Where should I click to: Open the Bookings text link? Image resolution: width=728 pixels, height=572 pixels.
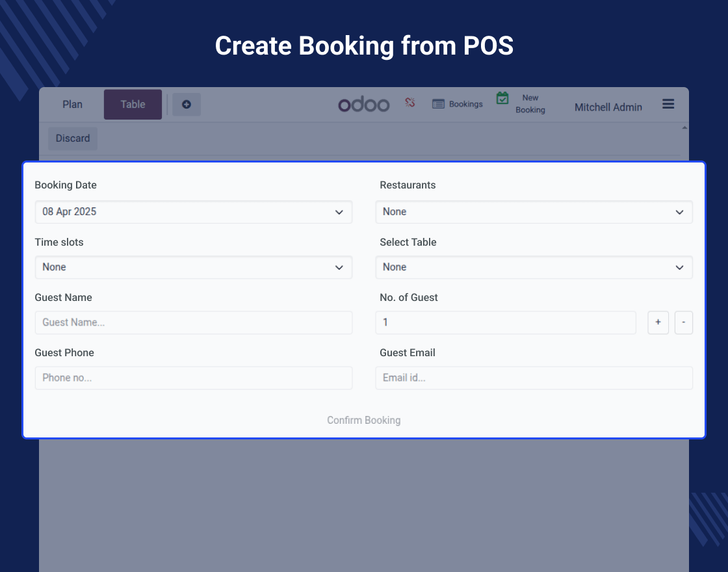[465, 104]
